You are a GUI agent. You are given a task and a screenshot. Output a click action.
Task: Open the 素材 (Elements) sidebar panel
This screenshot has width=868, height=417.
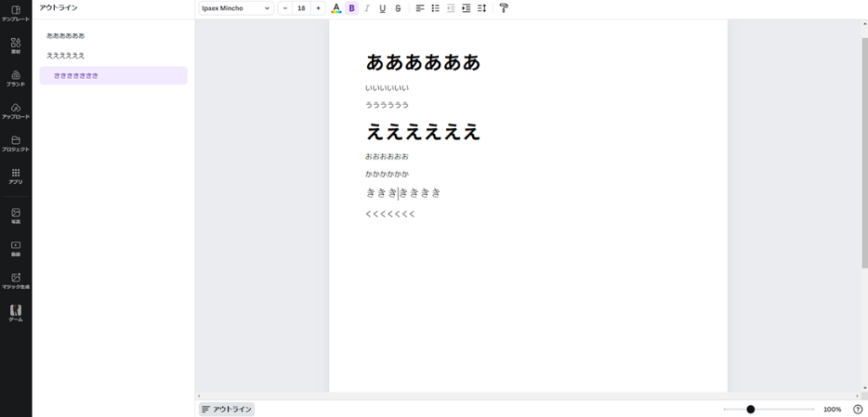(x=15, y=46)
